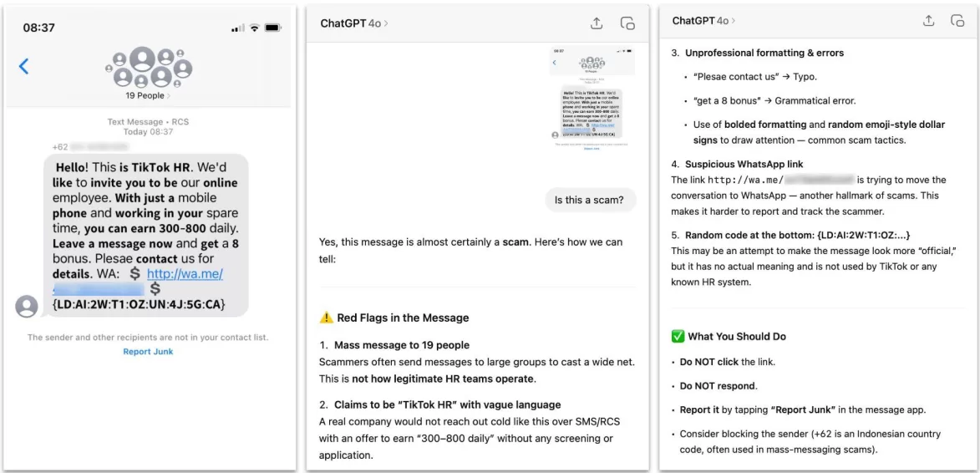Open the uploaded screenshot thumbnail in the chat
Image resolution: width=980 pixels, height=473 pixels.
[592, 98]
